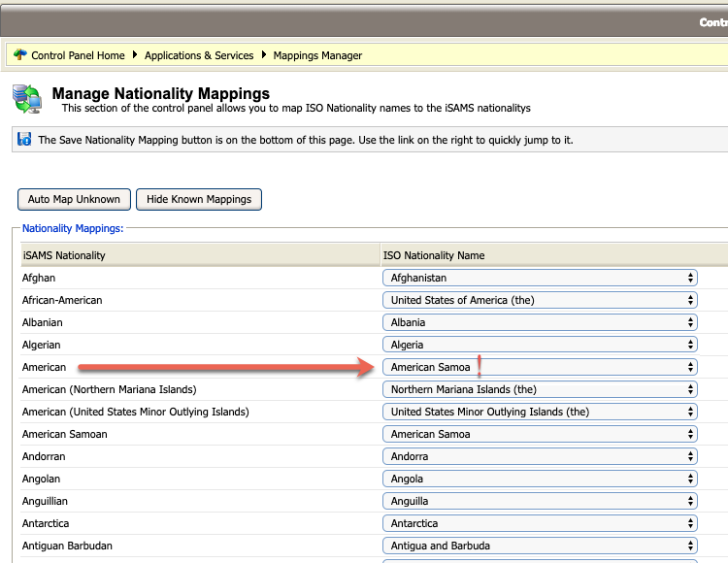This screenshot has width=728, height=563.
Task: Expand African-American ISO nationality dropdown
Action: click(x=540, y=300)
